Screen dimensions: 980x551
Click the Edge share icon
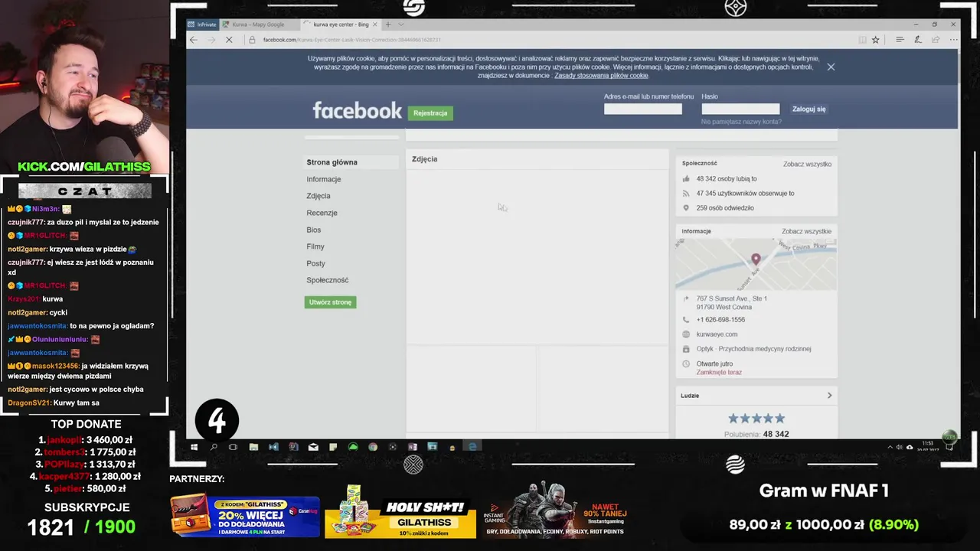[935, 40]
